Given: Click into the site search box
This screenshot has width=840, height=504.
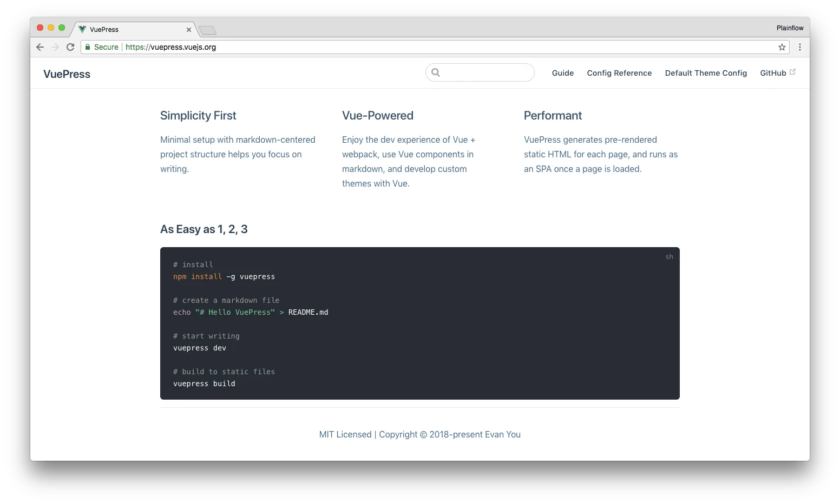Looking at the screenshot, I should 480,72.
